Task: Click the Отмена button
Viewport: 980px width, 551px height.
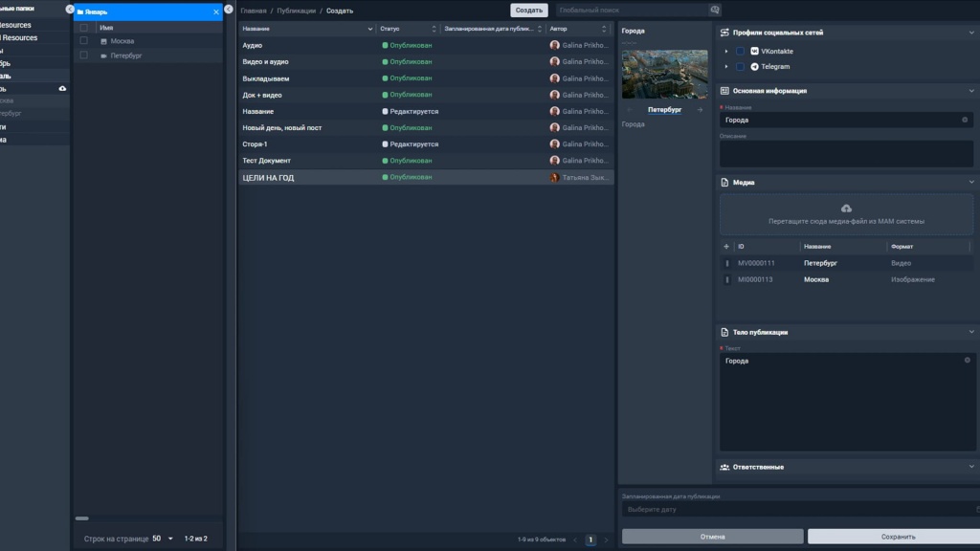Action: pos(712,537)
